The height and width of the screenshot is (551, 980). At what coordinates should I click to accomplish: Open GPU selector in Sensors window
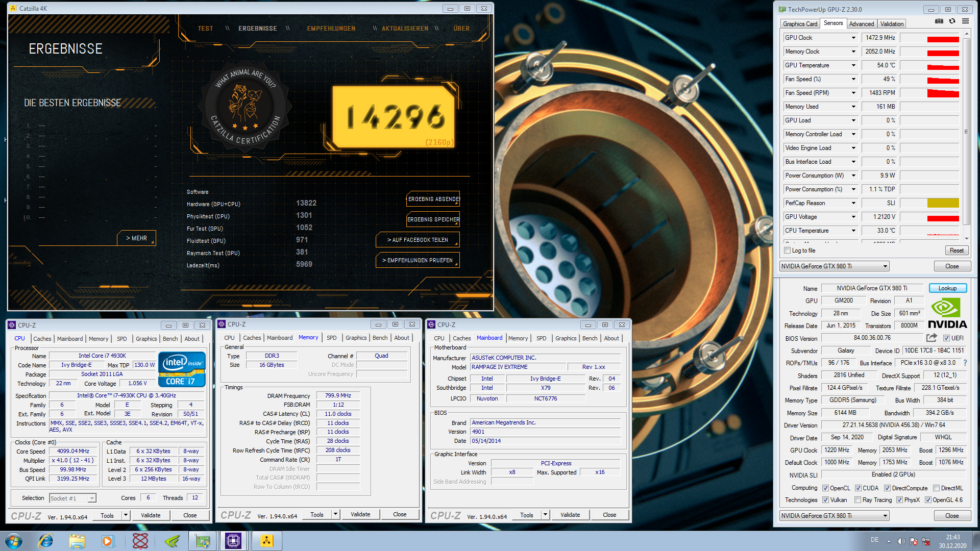point(834,266)
